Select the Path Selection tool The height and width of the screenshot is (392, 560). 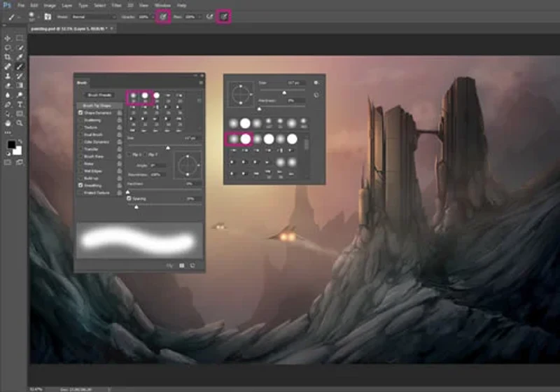[8, 114]
